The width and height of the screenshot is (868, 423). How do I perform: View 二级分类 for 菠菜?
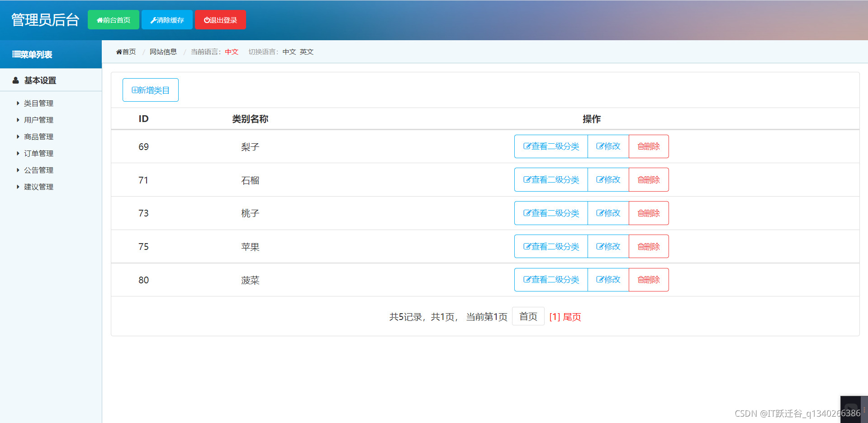pyautogui.click(x=551, y=280)
